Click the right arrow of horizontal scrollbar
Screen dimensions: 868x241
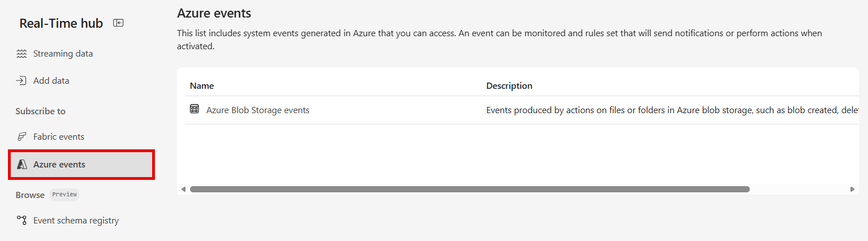(x=852, y=189)
